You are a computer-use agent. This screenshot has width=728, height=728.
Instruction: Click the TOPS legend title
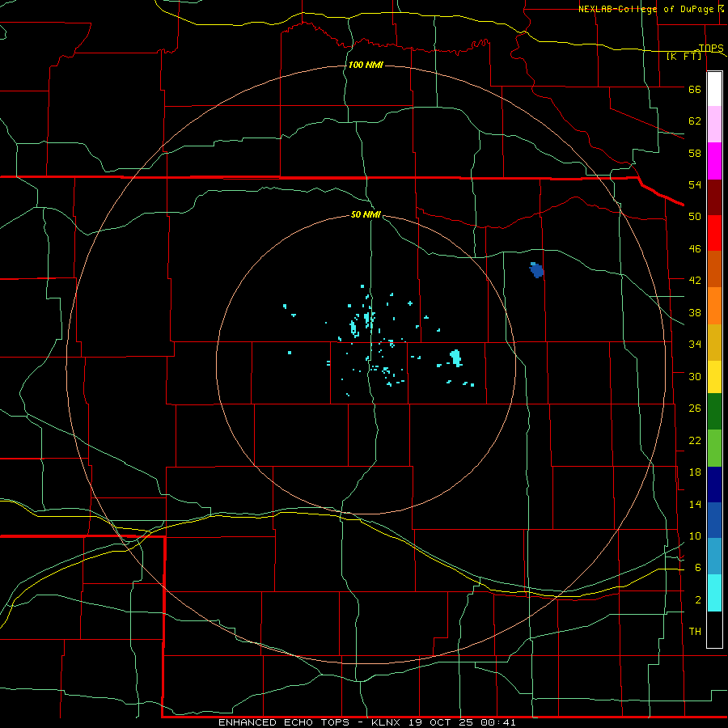pos(711,48)
